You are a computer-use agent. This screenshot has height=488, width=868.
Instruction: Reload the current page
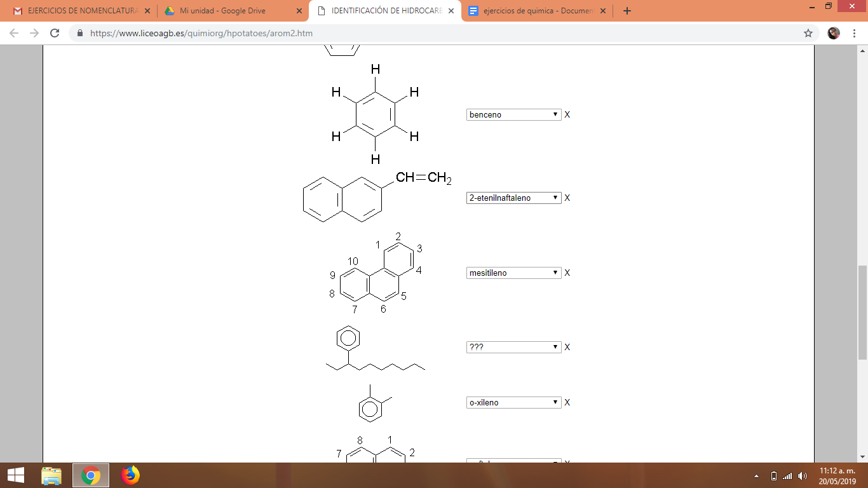(x=55, y=33)
